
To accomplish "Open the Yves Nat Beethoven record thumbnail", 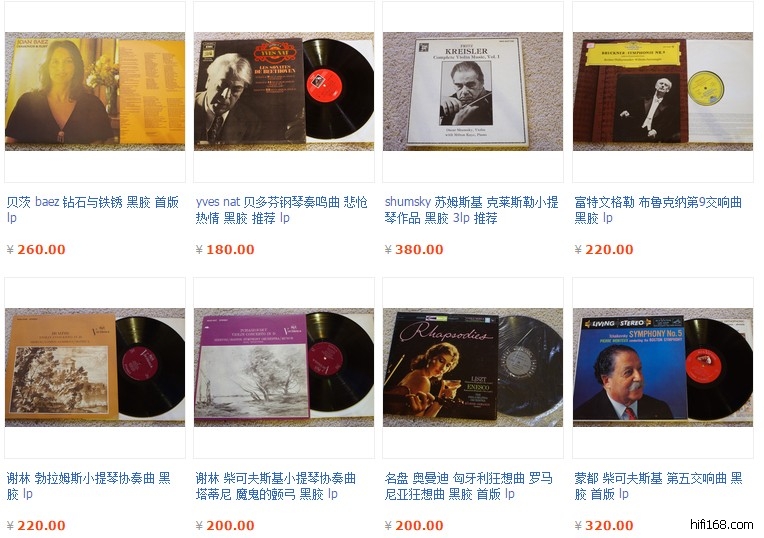I will (x=284, y=91).
